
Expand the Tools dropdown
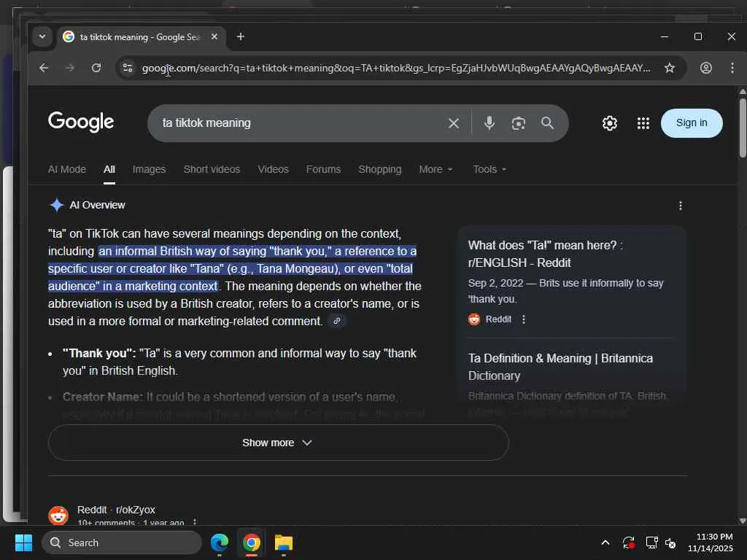point(489,169)
